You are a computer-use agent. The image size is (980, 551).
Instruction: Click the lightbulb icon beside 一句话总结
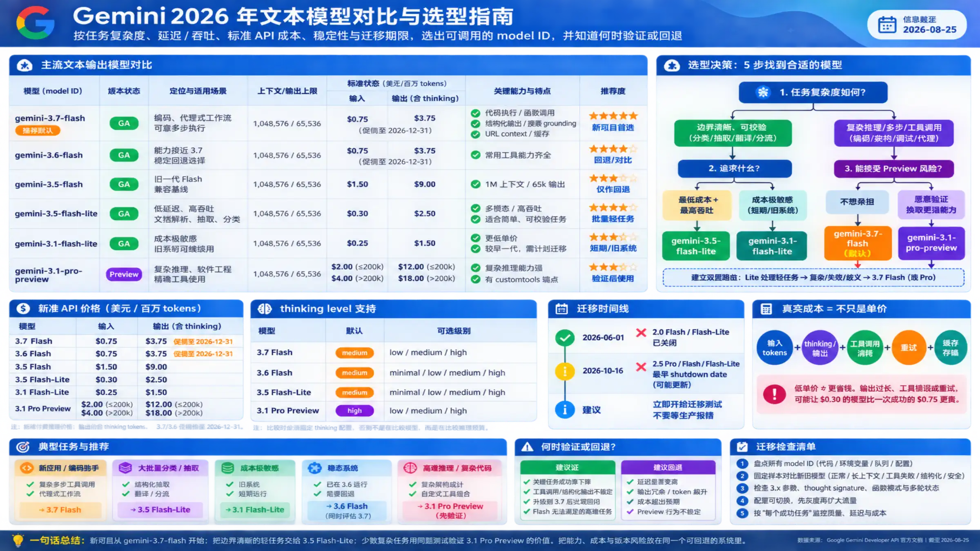coord(18,540)
